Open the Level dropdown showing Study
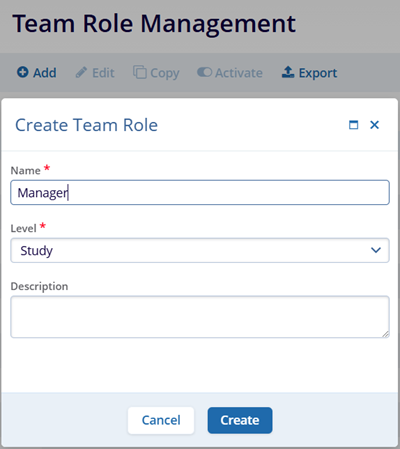Image resolution: width=400 pixels, height=449 pixels. [x=200, y=250]
